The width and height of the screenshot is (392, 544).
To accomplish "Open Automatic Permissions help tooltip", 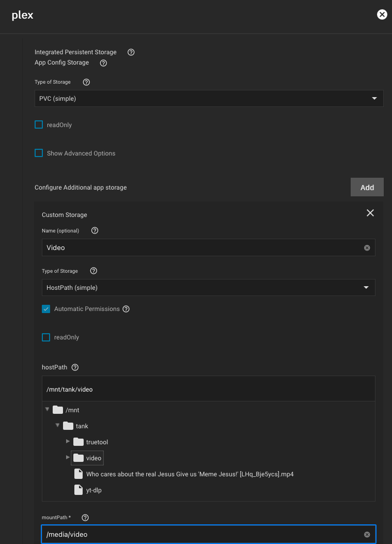I will (126, 309).
